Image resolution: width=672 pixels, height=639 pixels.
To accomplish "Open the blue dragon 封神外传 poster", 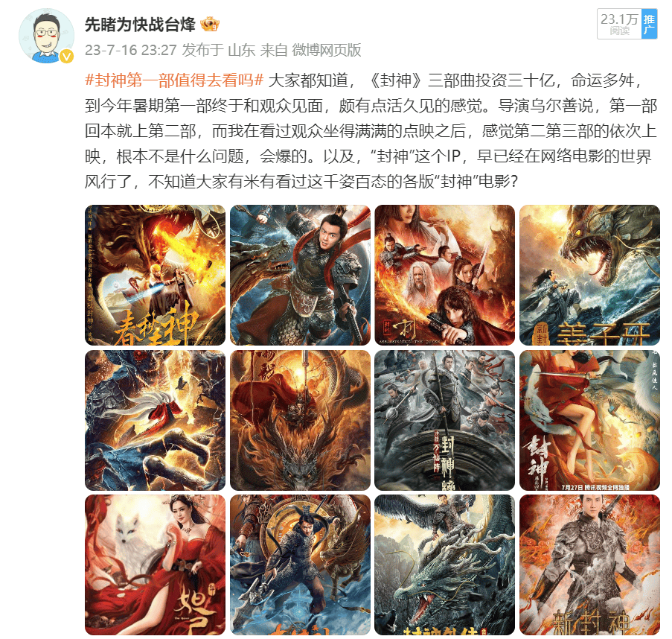I will (x=445, y=565).
